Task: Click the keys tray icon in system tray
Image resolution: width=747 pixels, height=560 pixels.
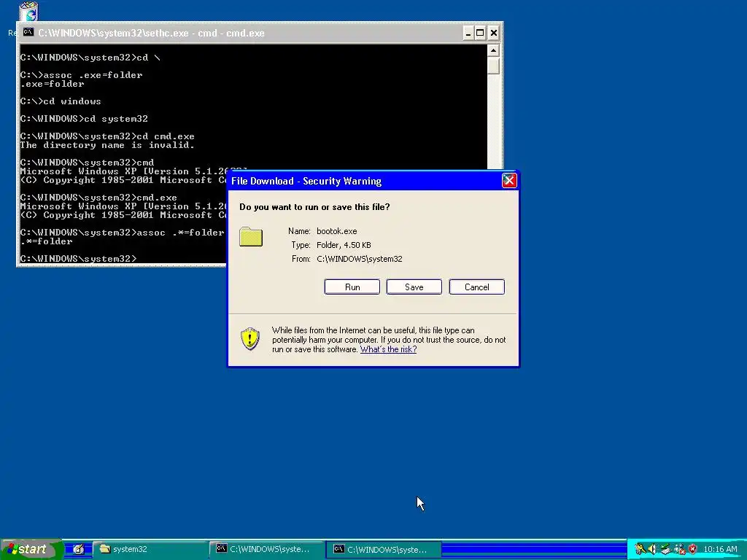Action: pyautogui.click(x=640, y=549)
